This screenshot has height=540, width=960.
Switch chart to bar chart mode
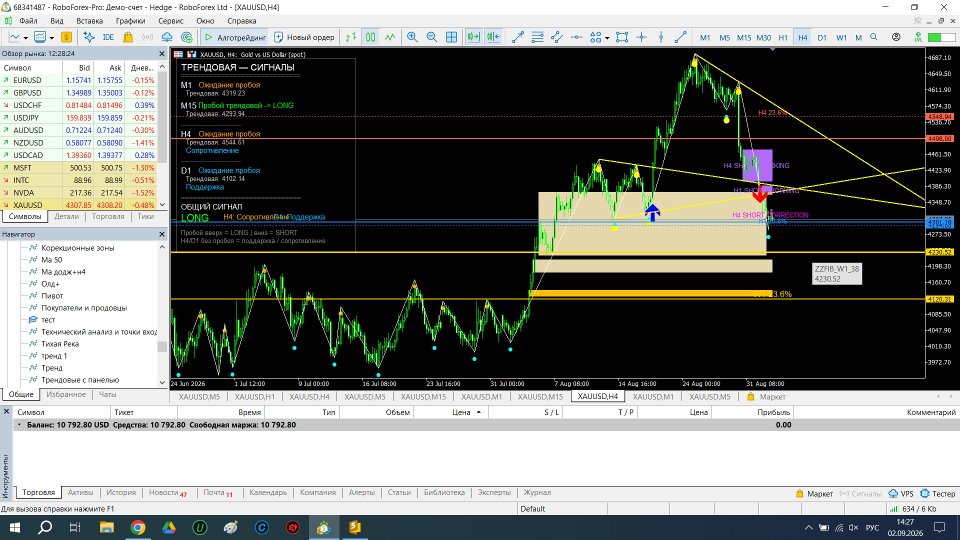pos(351,37)
